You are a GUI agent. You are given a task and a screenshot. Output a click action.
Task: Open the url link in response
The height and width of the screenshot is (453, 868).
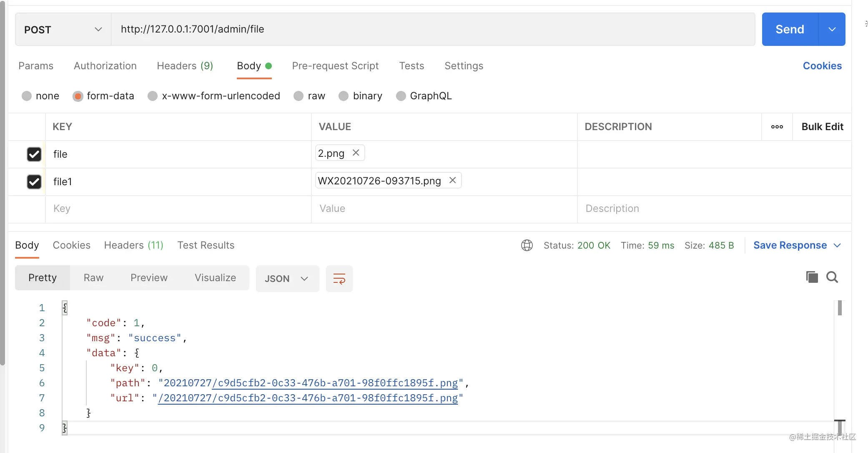pyautogui.click(x=308, y=398)
